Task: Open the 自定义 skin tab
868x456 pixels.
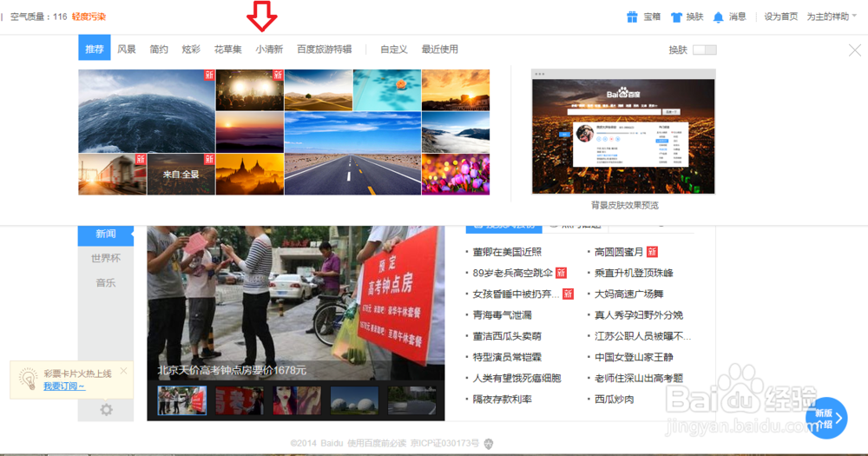Action: click(393, 50)
